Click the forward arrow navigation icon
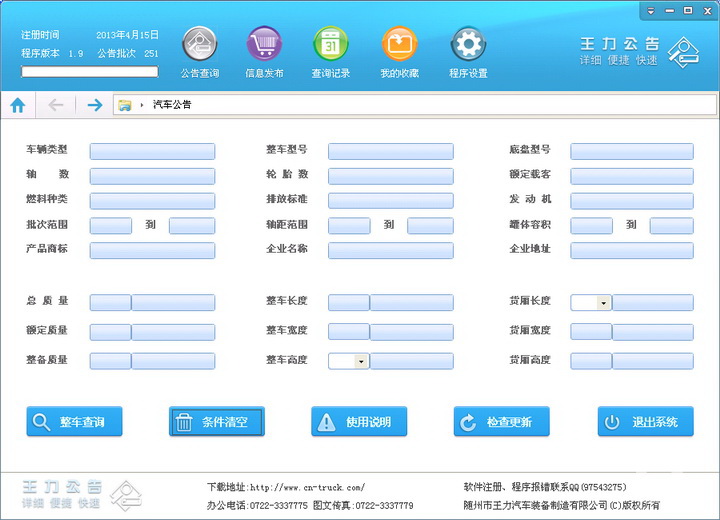720x520 pixels. (x=94, y=105)
